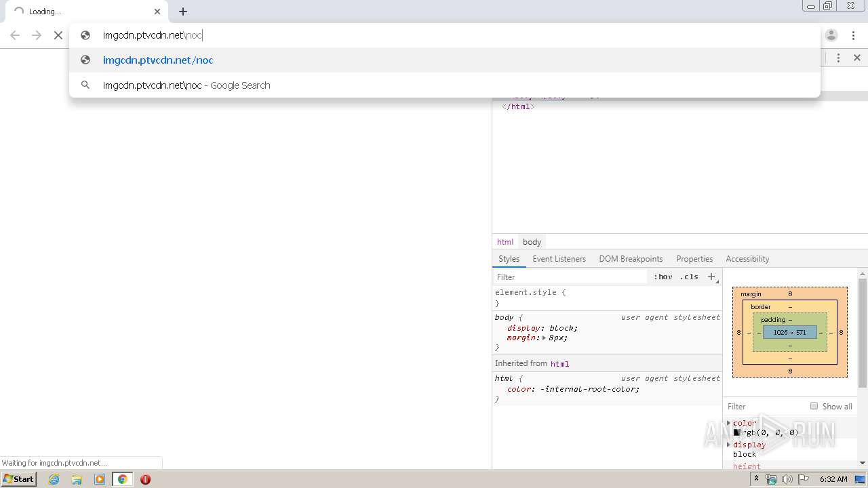The height and width of the screenshot is (488, 868).
Task: Close the Loading tab
Action: click(x=157, y=12)
